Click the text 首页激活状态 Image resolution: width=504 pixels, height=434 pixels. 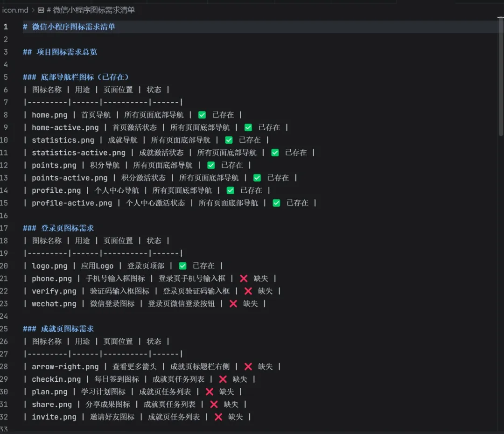(x=134, y=127)
